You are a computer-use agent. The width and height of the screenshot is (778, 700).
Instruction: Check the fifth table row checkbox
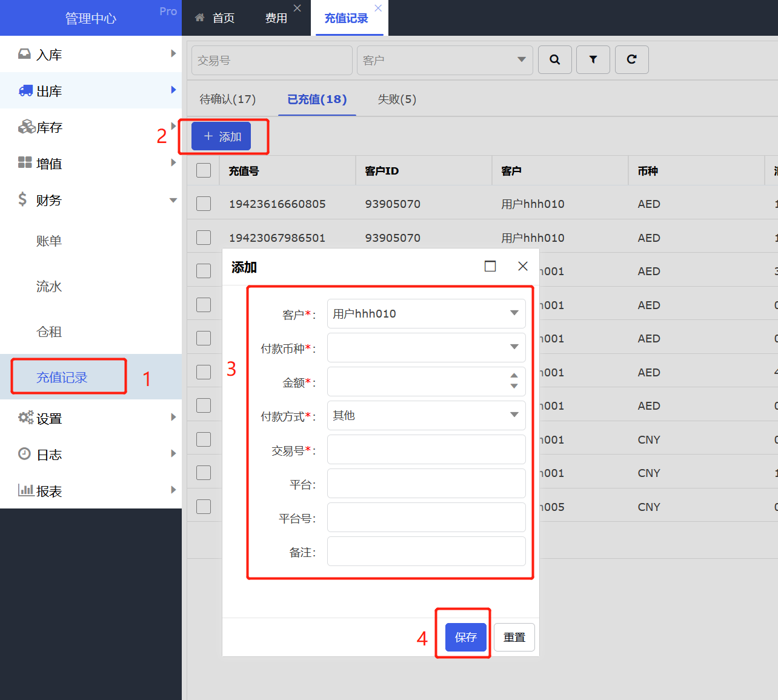tap(204, 338)
